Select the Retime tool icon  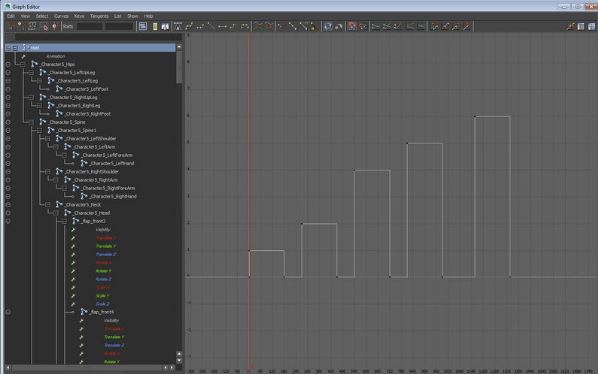[x=54, y=26]
